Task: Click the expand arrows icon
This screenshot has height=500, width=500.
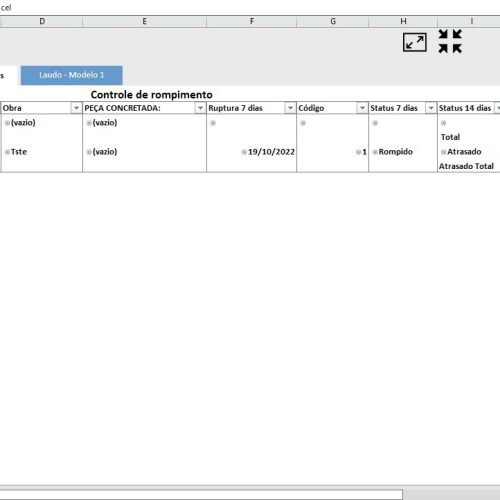Action: pyautogui.click(x=414, y=42)
